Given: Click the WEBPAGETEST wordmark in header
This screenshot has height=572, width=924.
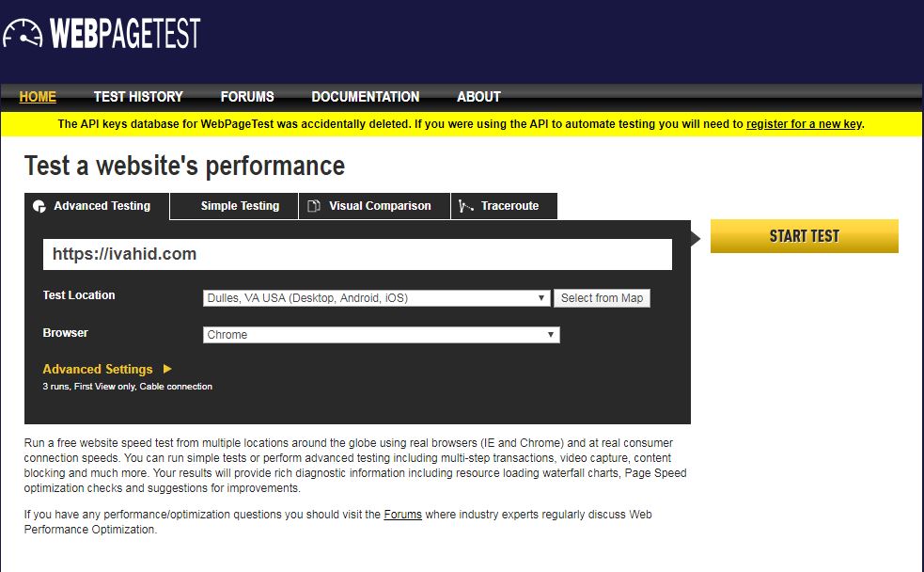Looking at the screenshot, I should (x=125, y=33).
